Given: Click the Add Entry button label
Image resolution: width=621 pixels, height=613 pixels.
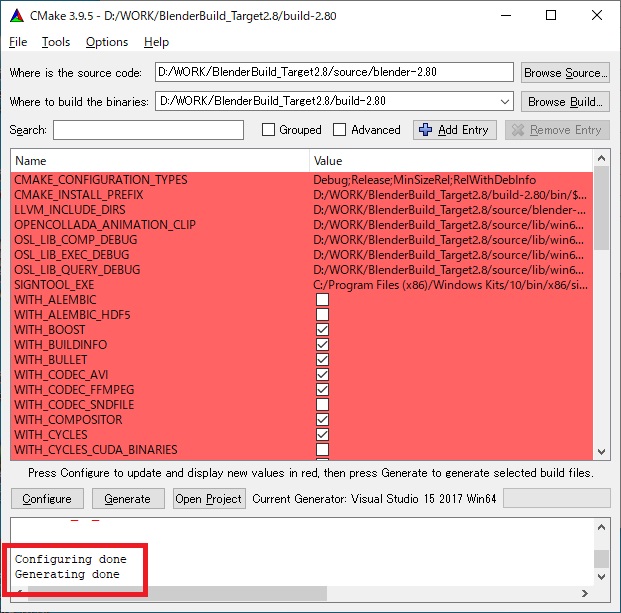Looking at the screenshot, I should tap(463, 130).
